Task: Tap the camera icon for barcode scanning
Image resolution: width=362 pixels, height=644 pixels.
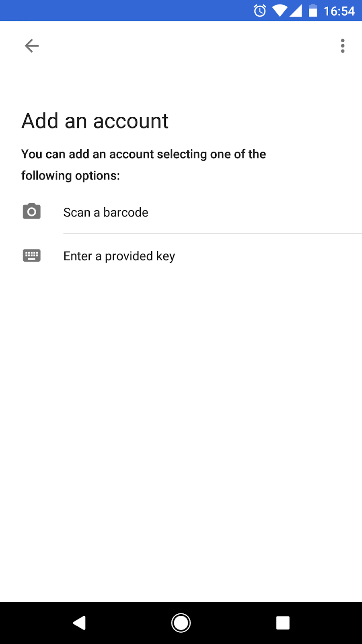Action: pos(32,211)
